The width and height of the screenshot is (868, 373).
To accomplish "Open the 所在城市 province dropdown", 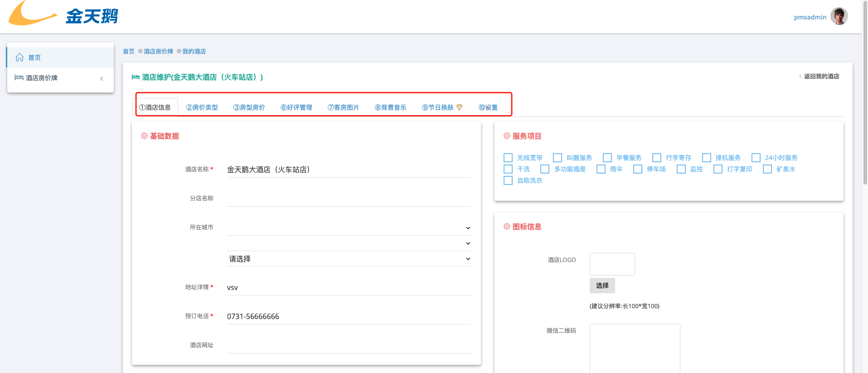I will pos(349,228).
